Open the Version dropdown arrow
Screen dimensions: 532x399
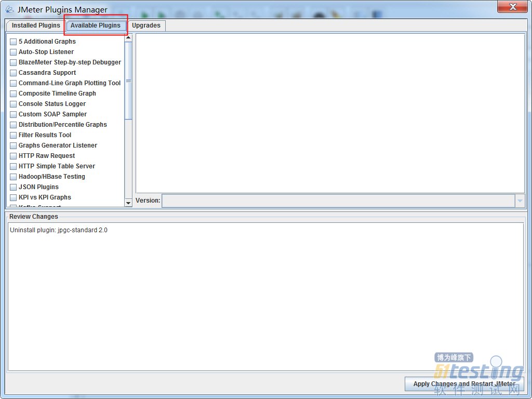pos(520,201)
